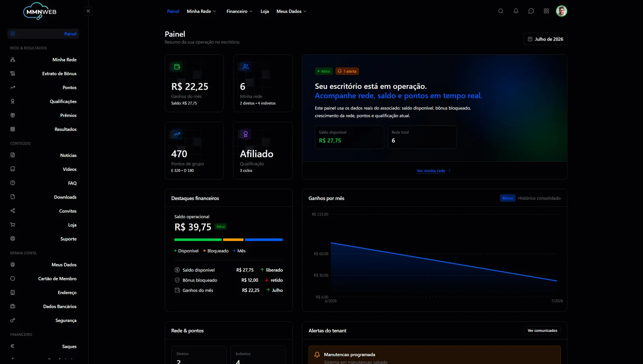The height and width of the screenshot is (364, 643).
Task: Open the Julho de 2026 date picker
Action: tap(545, 39)
